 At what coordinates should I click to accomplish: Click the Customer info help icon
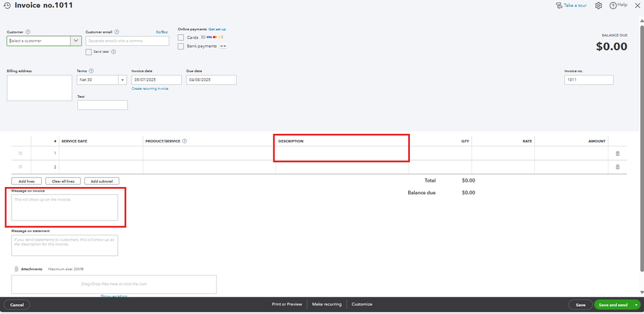(x=28, y=32)
